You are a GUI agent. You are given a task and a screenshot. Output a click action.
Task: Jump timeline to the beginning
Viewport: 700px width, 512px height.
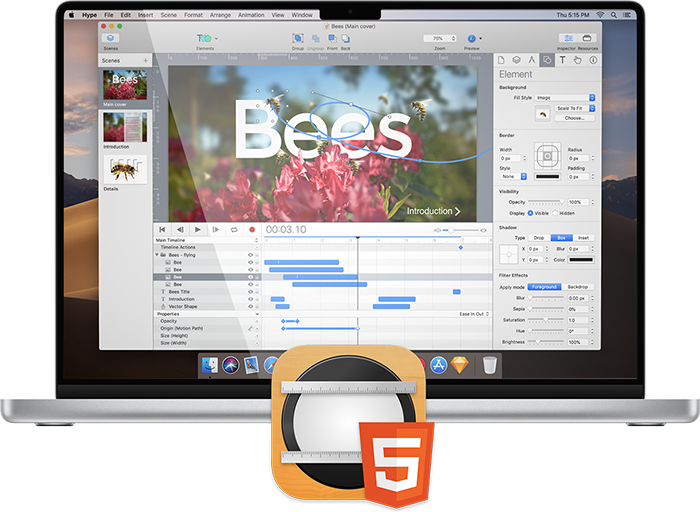click(x=162, y=229)
